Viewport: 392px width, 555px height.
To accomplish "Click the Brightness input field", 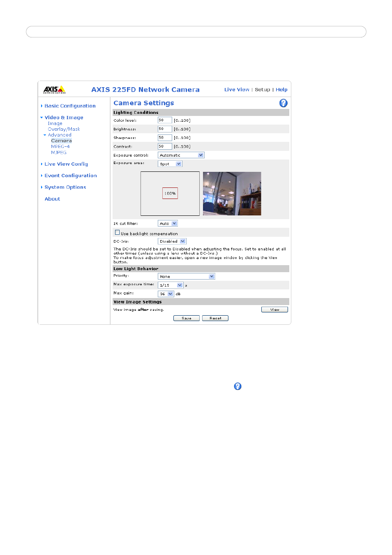I will click(x=165, y=129).
